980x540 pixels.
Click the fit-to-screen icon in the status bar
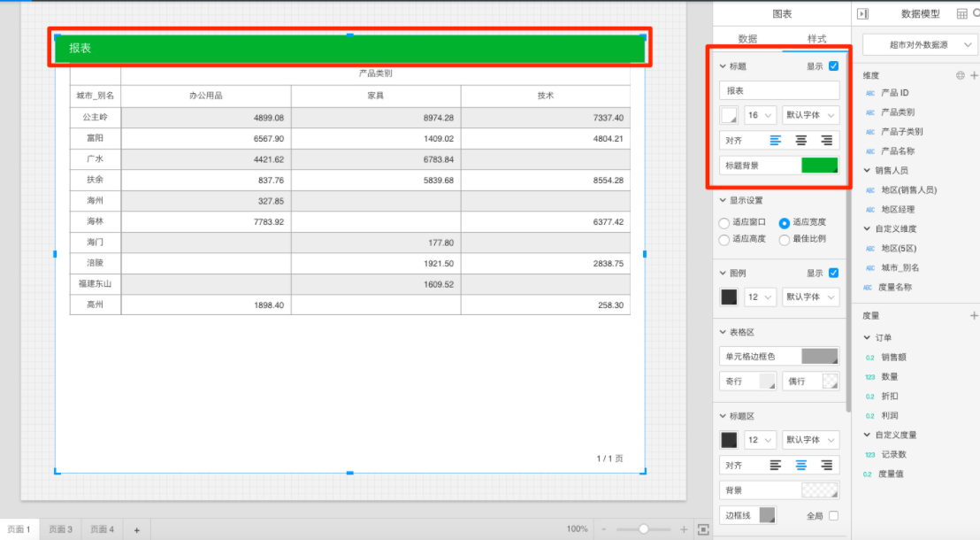703,530
